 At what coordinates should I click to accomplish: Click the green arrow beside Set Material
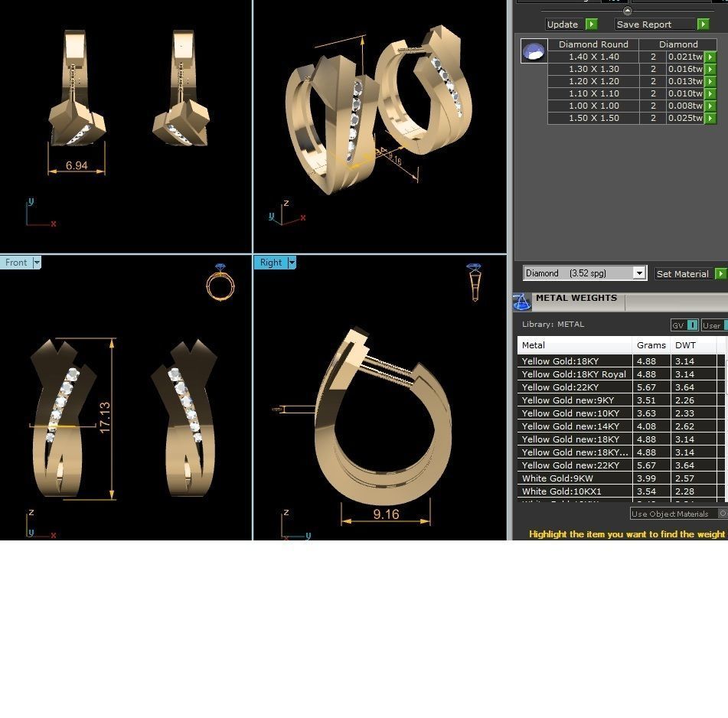[x=720, y=274]
